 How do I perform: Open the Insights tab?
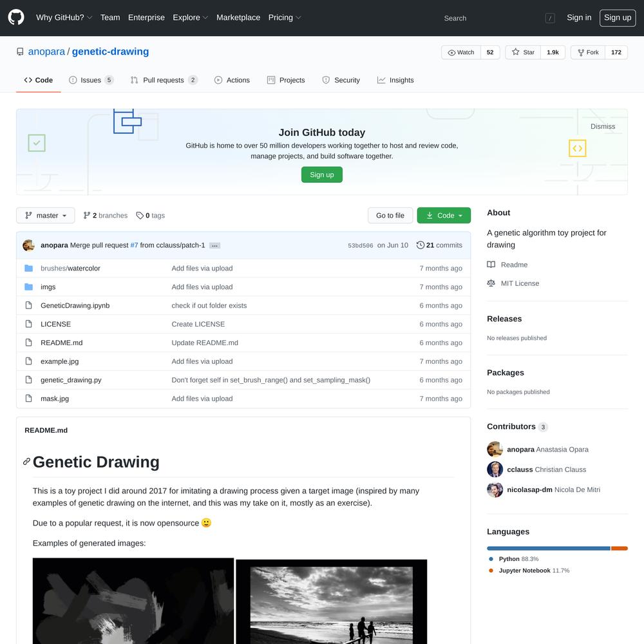coord(395,80)
